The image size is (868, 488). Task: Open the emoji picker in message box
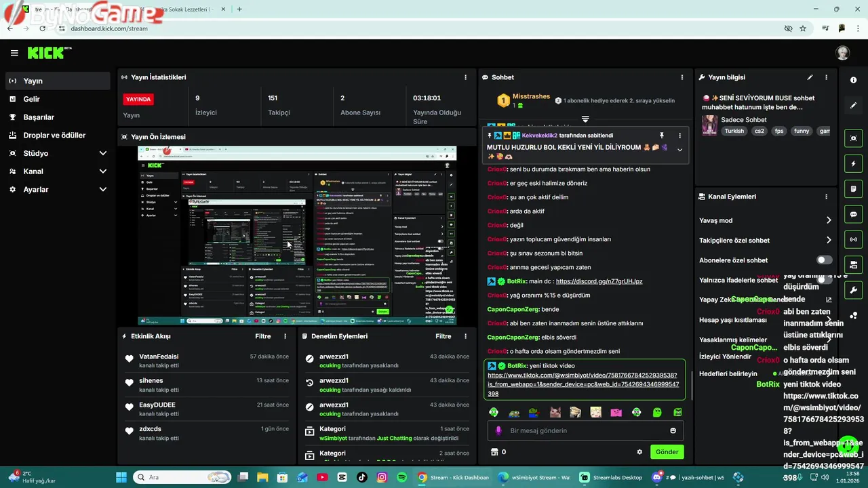pos(673,430)
